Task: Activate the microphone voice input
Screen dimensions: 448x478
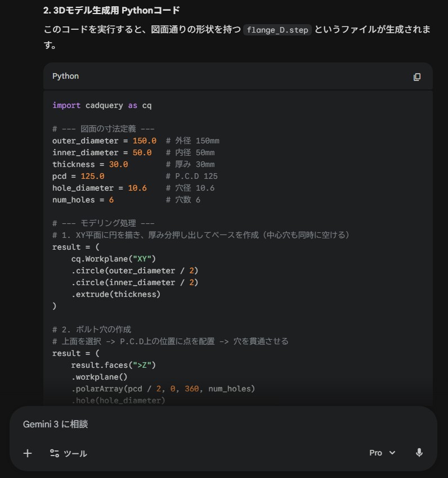Action: (419, 453)
